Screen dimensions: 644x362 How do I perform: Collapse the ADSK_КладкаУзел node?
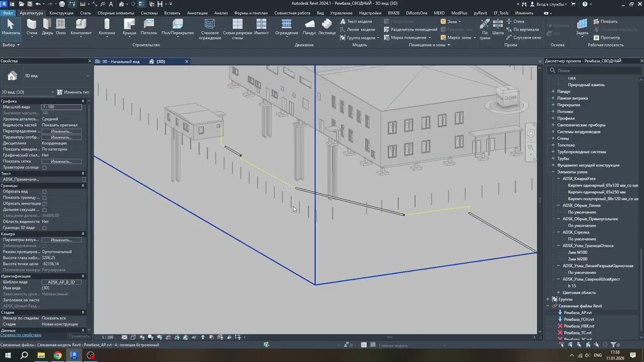click(558, 178)
